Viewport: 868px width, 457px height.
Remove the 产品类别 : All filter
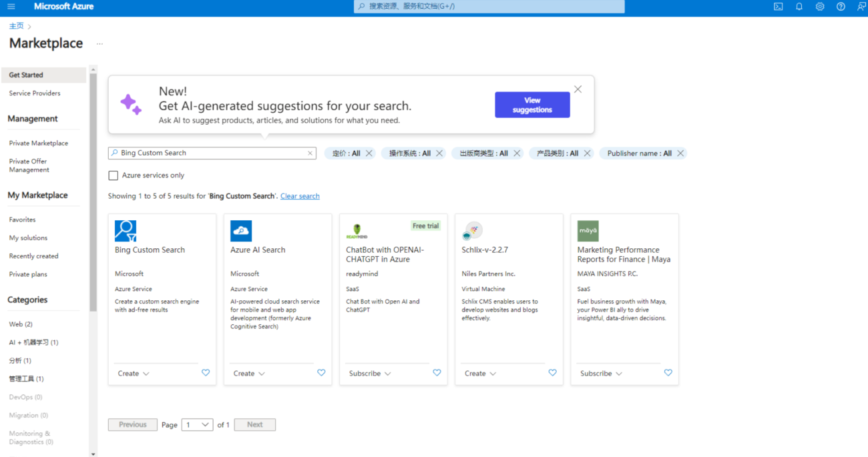[x=588, y=153]
